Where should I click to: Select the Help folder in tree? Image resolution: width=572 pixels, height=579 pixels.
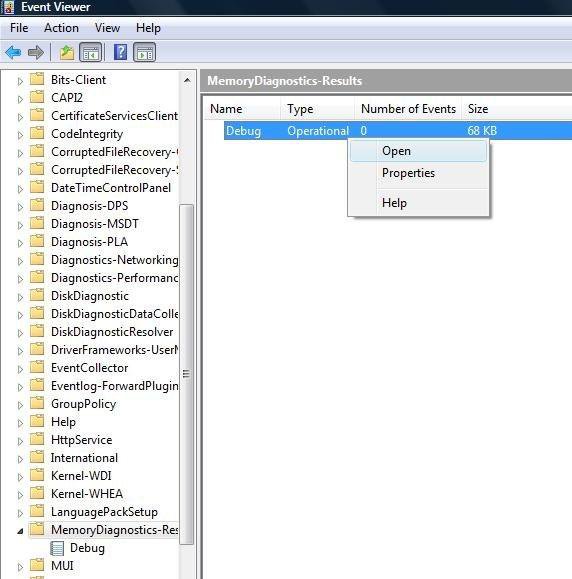(x=63, y=421)
